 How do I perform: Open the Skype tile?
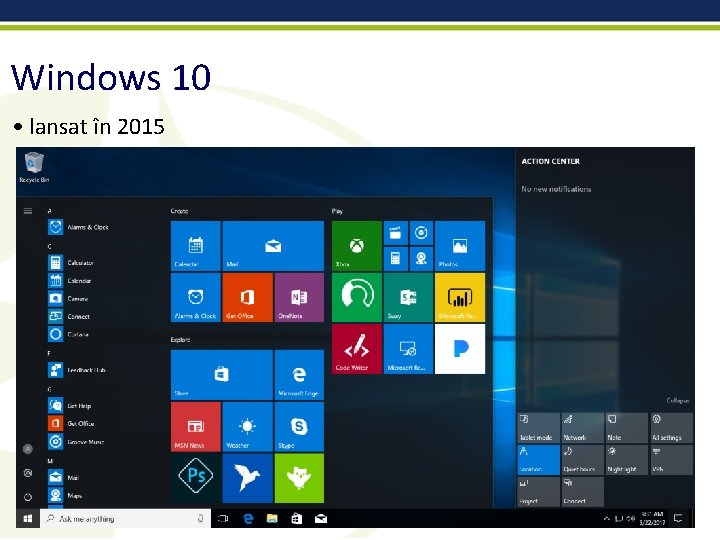(299, 427)
